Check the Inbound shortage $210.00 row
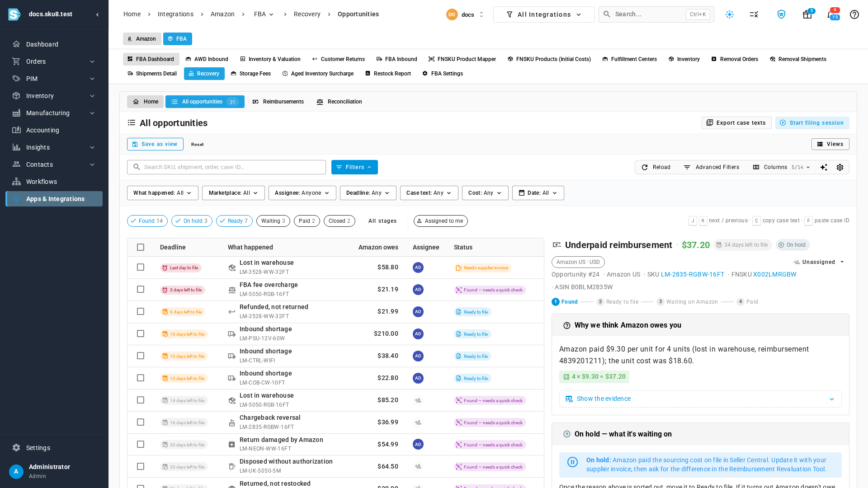This screenshot has width=868, height=488. pos(141,333)
